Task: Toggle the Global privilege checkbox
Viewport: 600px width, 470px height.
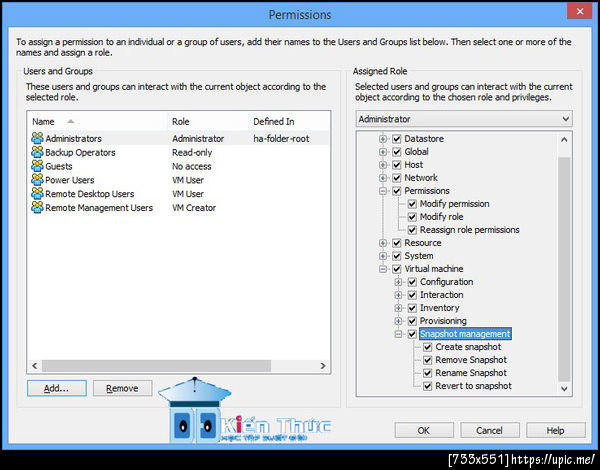Action: (x=397, y=152)
